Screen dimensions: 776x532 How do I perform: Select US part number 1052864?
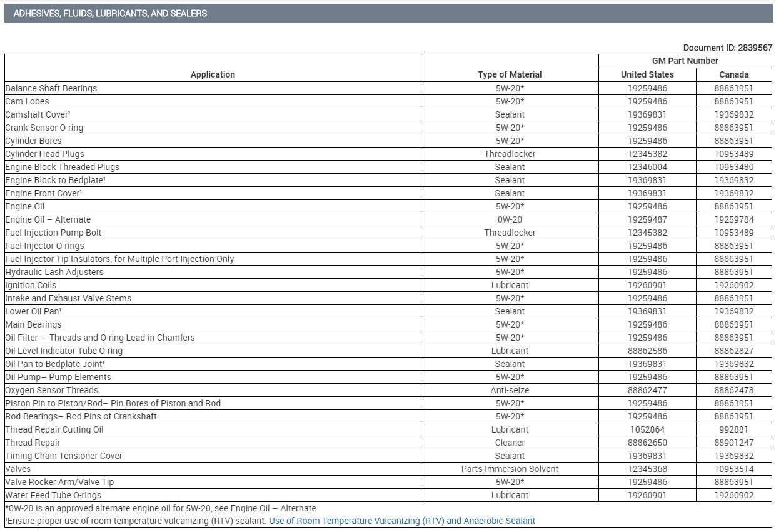tap(647, 429)
